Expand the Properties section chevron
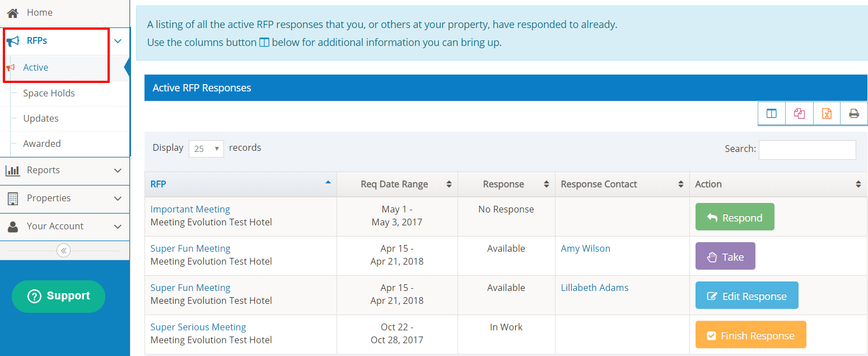 (x=118, y=198)
